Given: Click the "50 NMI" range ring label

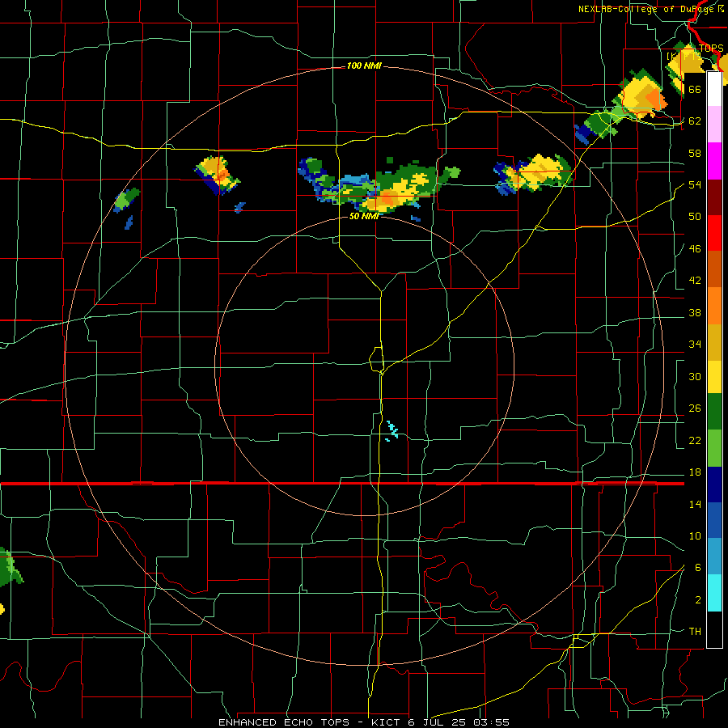Looking at the screenshot, I should 364,216.
